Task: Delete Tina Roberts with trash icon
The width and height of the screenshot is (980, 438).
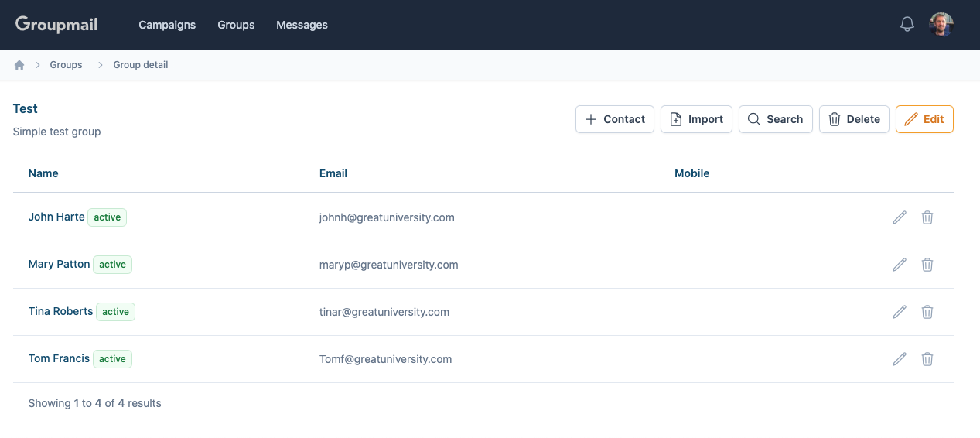Action: (927, 312)
